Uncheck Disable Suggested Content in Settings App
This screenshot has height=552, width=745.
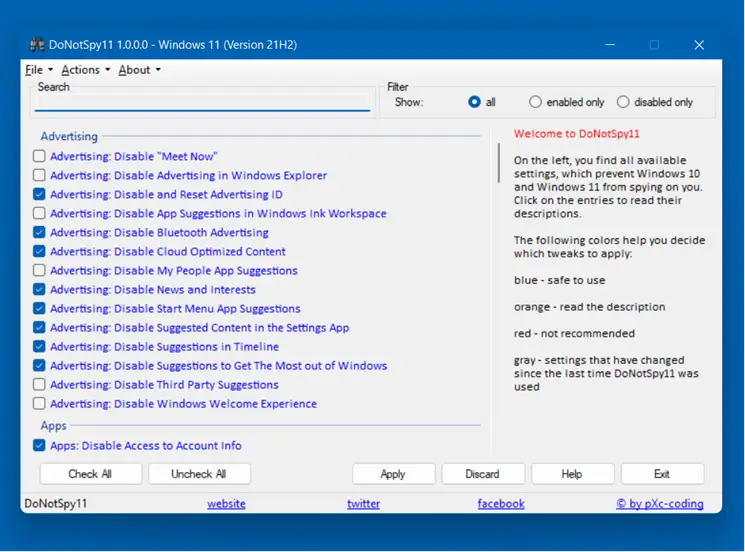click(x=39, y=327)
